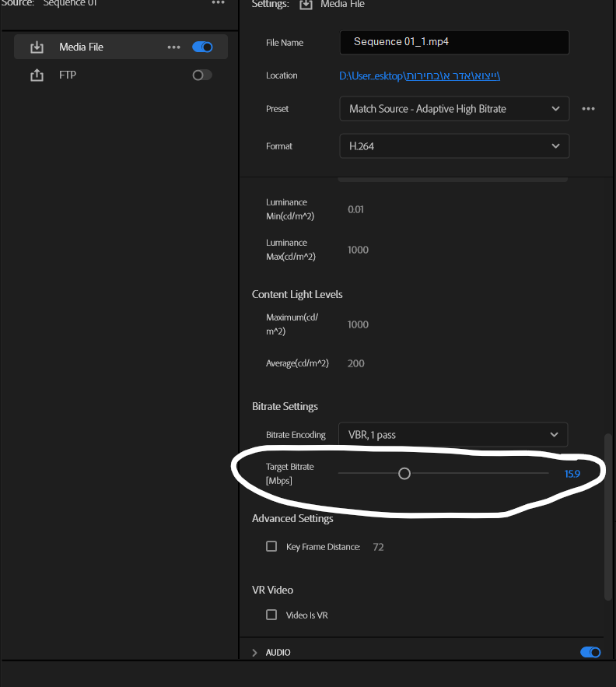Click the Target Bitrate value 15.9
This screenshot has width=616, height=687.
click(572, 473)
